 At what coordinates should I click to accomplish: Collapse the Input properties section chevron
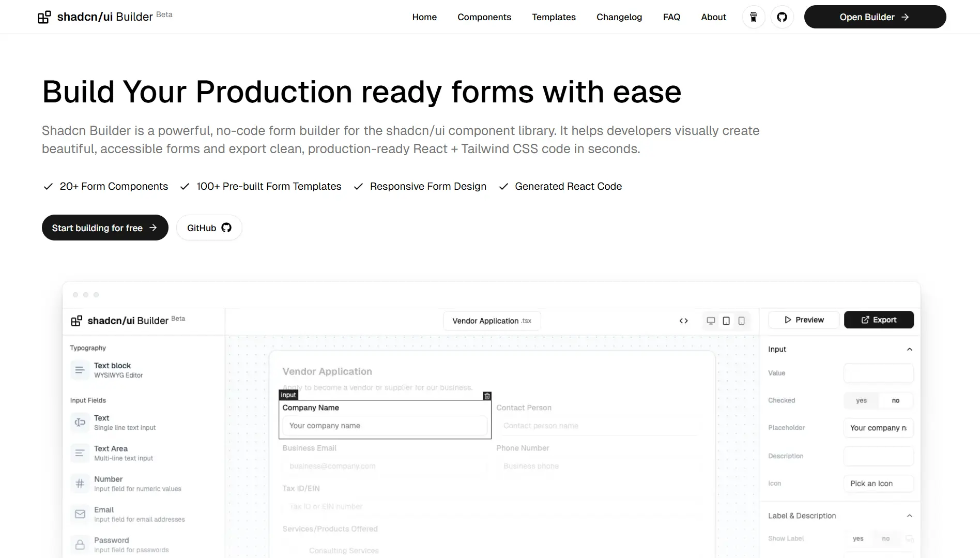[x=909, y=350]
